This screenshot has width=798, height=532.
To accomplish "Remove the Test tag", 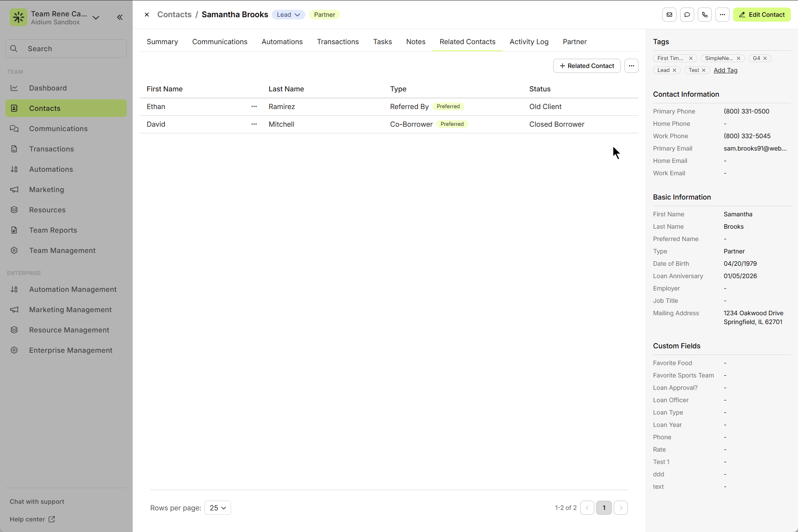I will tap(704, 70).
